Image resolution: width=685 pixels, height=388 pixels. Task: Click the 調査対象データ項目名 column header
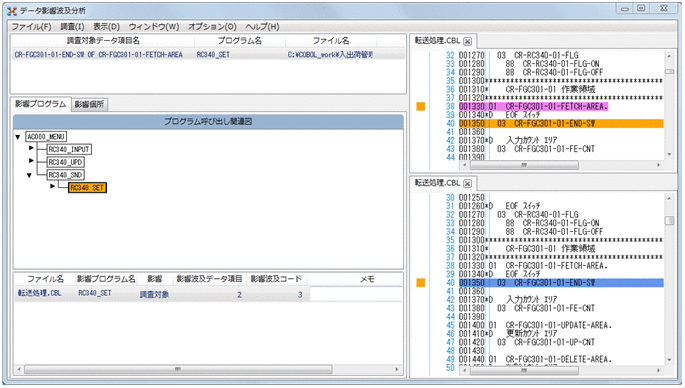click(103, 41)
